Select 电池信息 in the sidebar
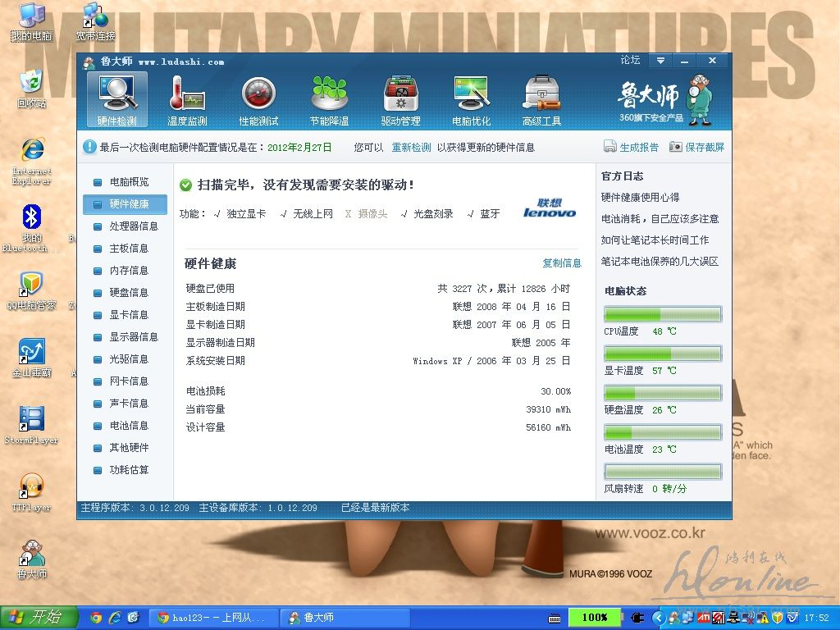Viewport: 840px width, 630px height. click(x=129, y=426)
